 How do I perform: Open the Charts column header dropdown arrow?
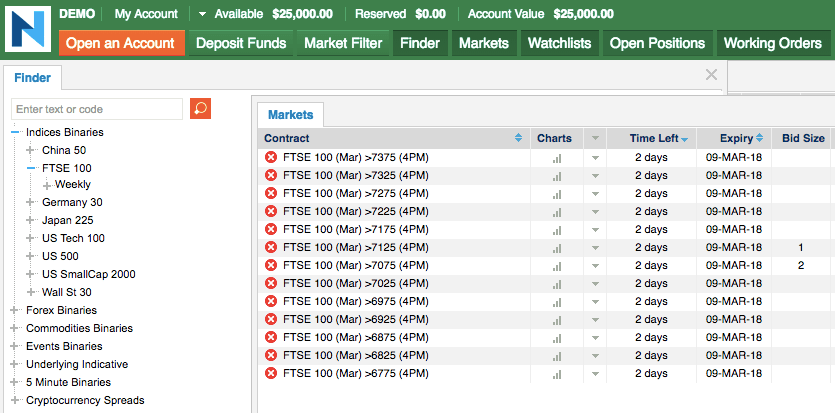(x=595, y=138)
